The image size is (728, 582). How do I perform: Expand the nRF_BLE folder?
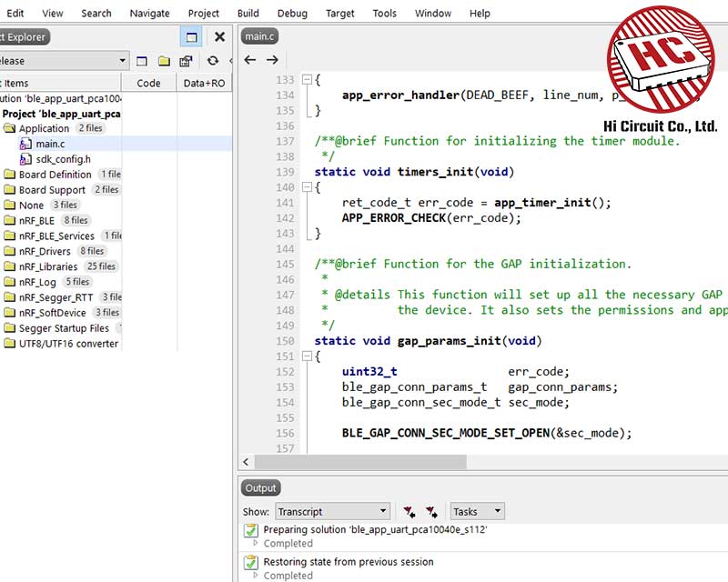pos(9,220)
